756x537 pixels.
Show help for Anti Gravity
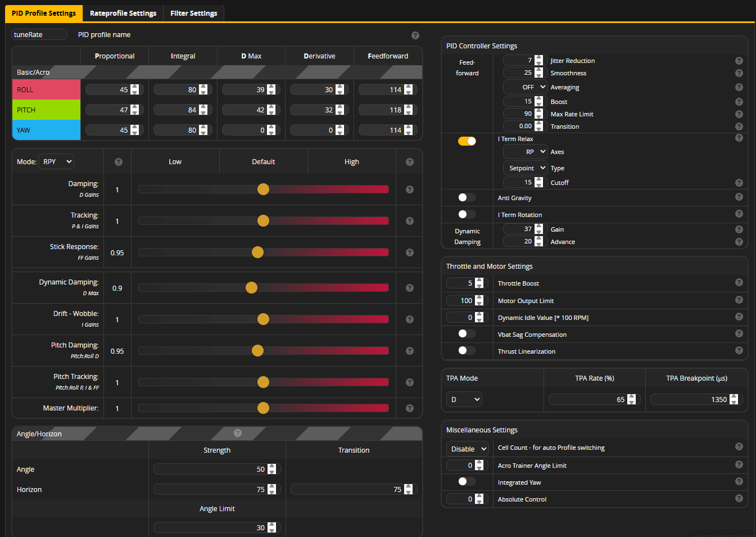point(739,197)
